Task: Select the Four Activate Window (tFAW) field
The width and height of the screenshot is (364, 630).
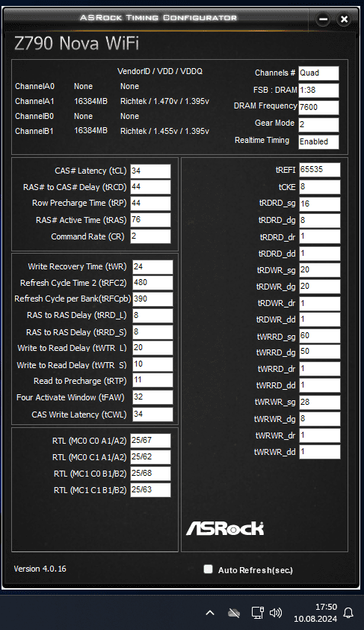Action: pyautogui.click(x=152, y=397)
